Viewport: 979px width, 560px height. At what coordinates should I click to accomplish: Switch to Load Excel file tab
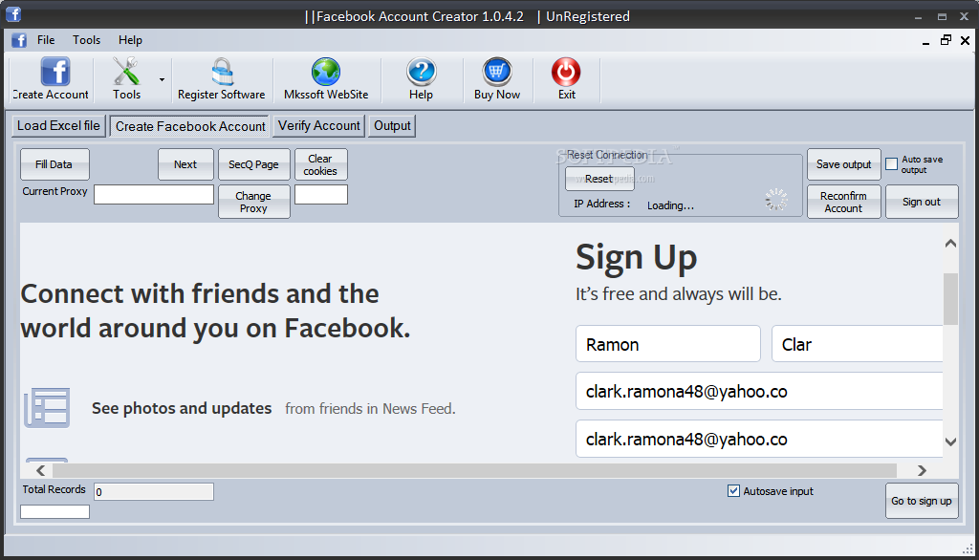click(58, 125)
